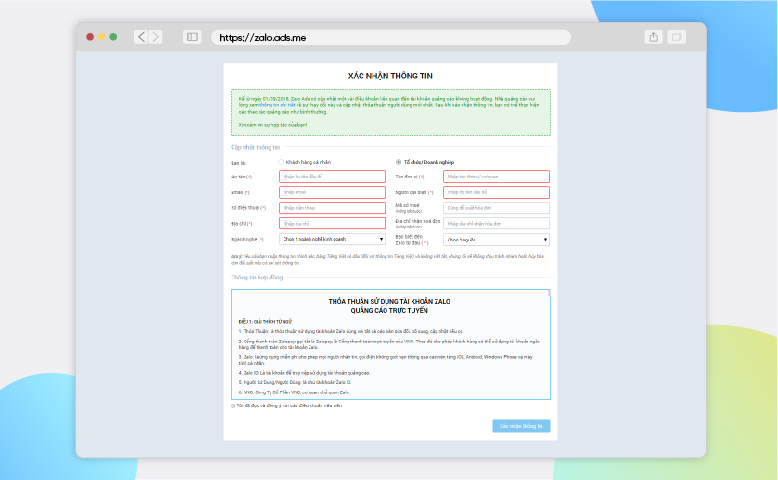Viewport: 778px width, 480px height.
Task: Go forward with the browser forward arrow
Action: (x=156, y=37)
